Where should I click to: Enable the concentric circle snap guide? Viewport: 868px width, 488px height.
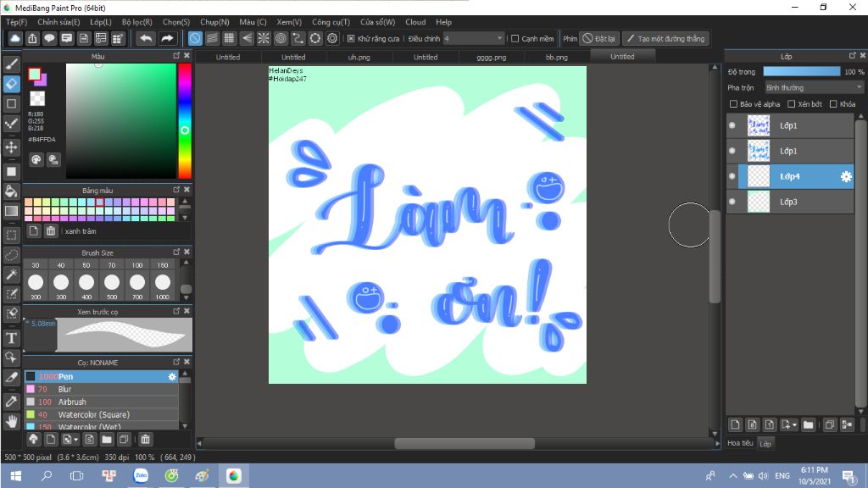[281, 38]
